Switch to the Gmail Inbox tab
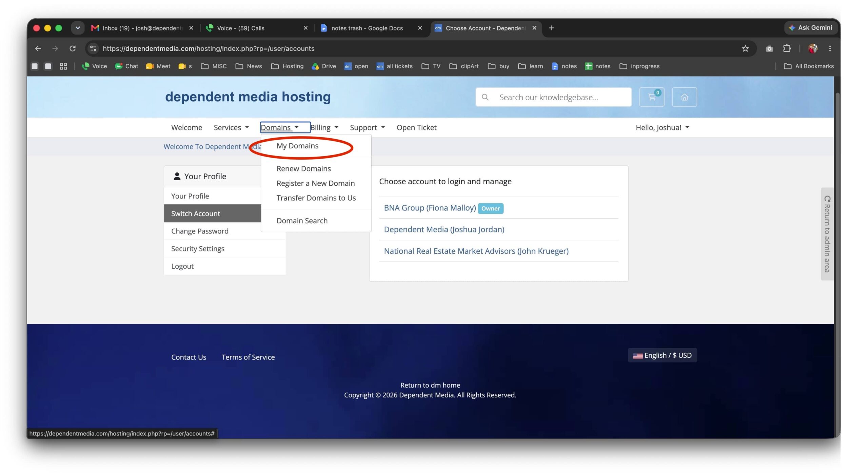This screenshot has width=868, height=474. [x=142, y=28]
